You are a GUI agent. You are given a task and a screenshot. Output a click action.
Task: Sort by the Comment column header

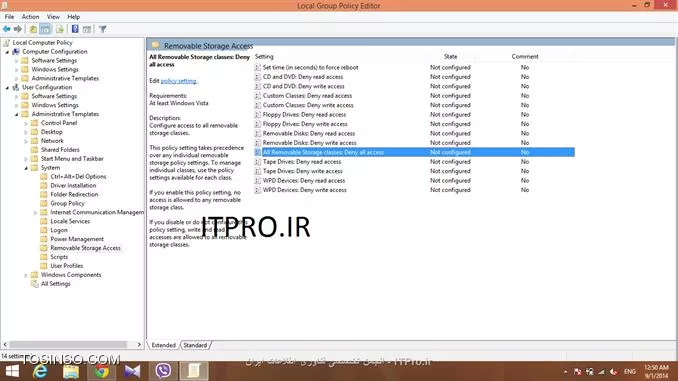coord(524,57)
